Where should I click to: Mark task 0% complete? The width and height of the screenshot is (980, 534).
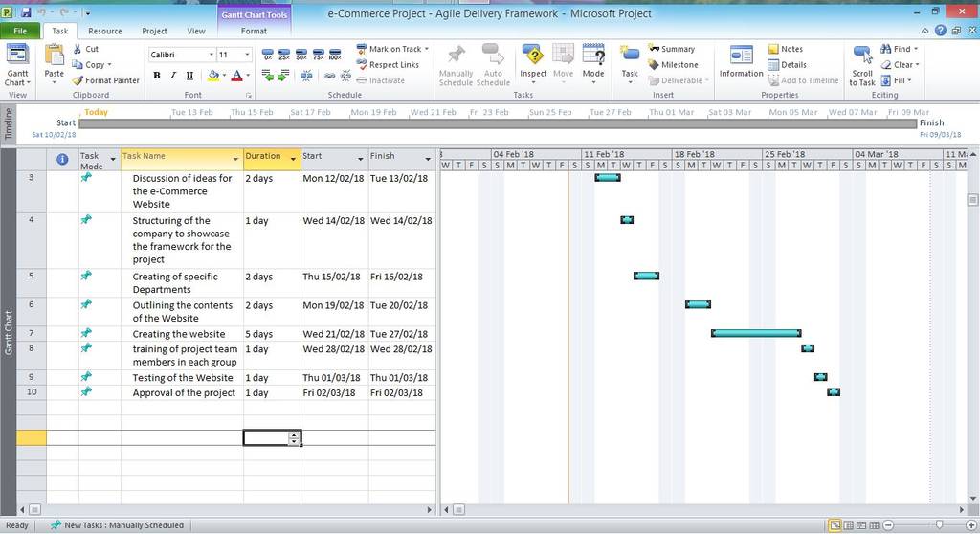(x=268, y=55)
